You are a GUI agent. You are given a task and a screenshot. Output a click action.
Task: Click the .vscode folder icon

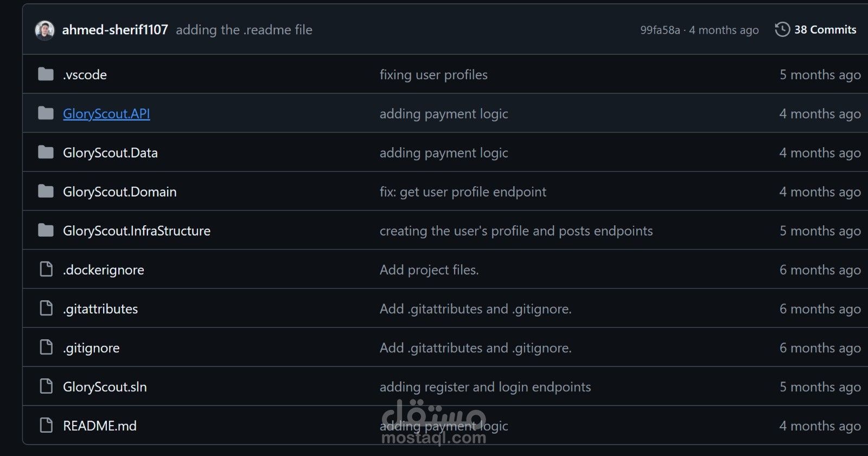pos(46,74)
